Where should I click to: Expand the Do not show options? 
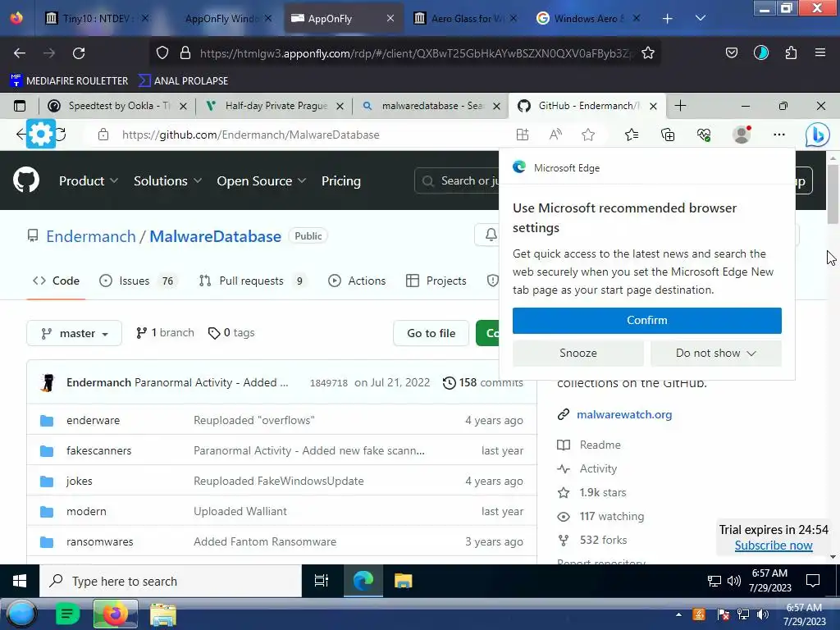[715, 353]
